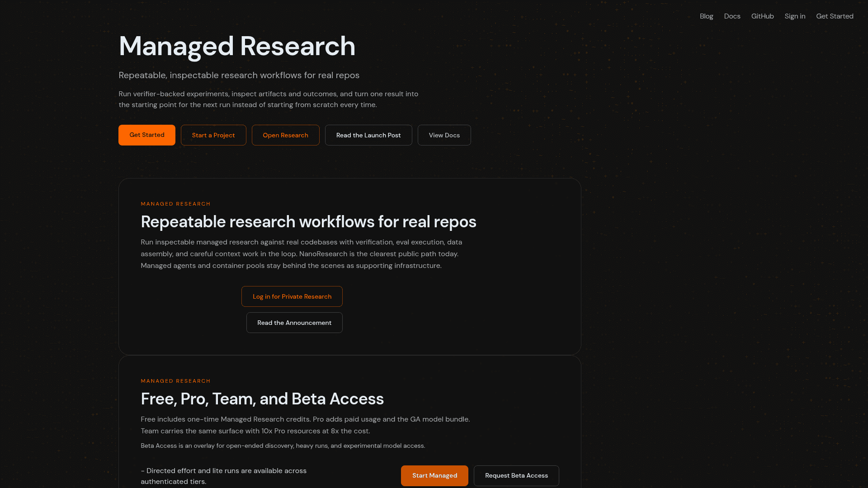
Task: Open Docs in the top navigation
Action: pyautogui.click(x=732, y=16)
